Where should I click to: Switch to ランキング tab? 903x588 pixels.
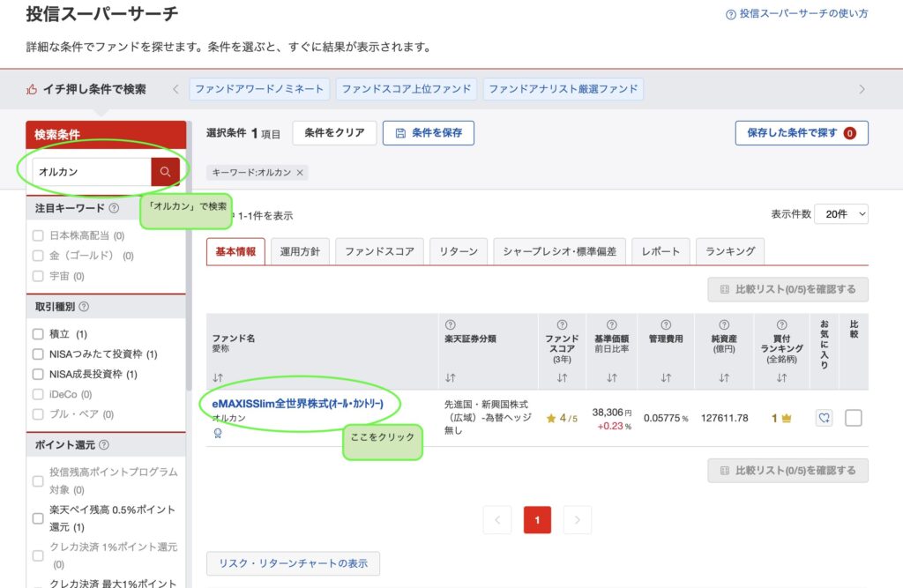[x=730, y=251]
